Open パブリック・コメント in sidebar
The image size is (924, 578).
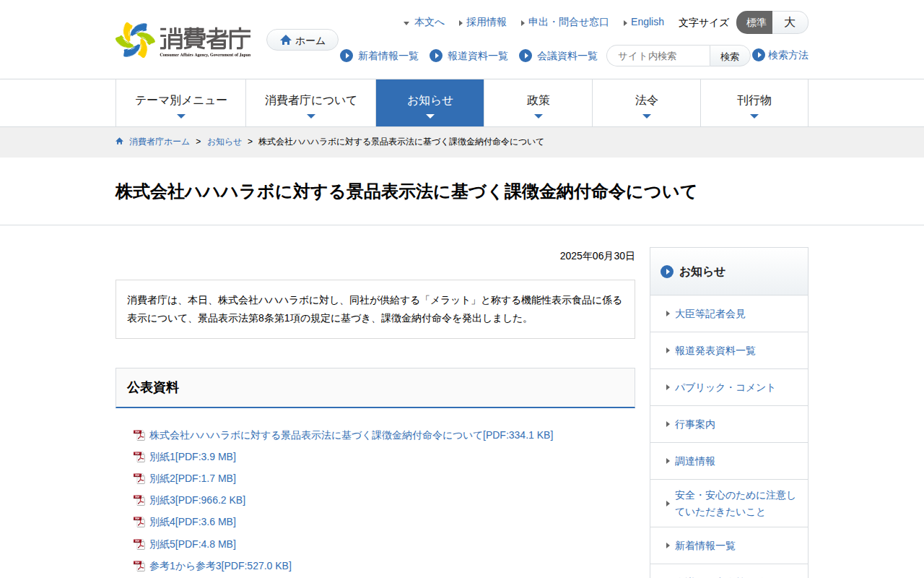[x=729, y=387]
